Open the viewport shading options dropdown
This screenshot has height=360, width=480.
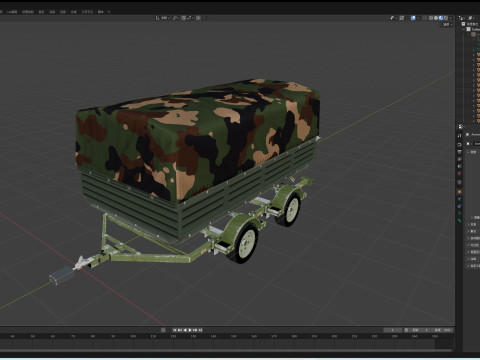451,18
